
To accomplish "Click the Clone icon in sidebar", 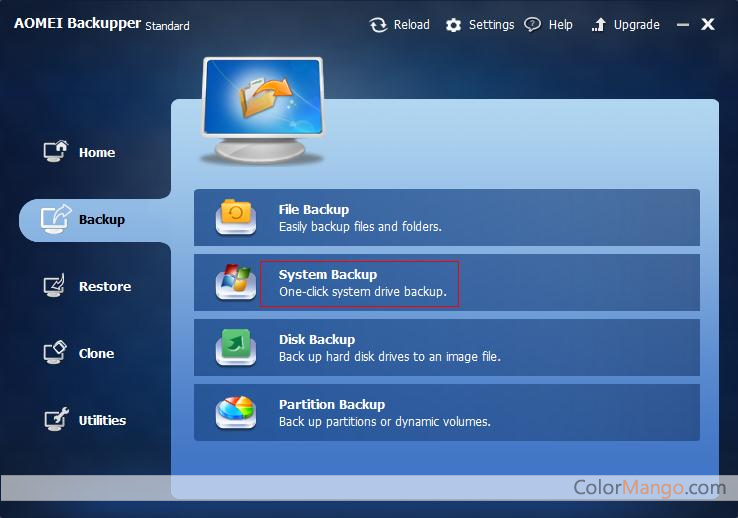I will [55, 353].
